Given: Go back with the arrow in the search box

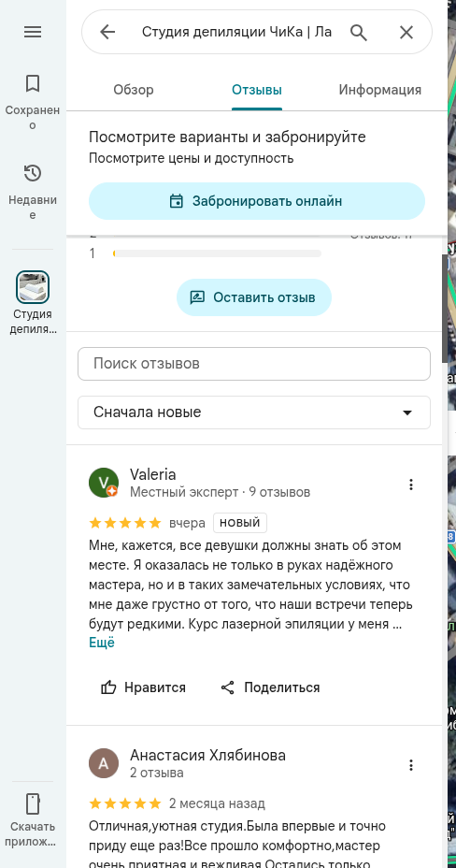Looking at the screenshot, I should tap(107, 32).
